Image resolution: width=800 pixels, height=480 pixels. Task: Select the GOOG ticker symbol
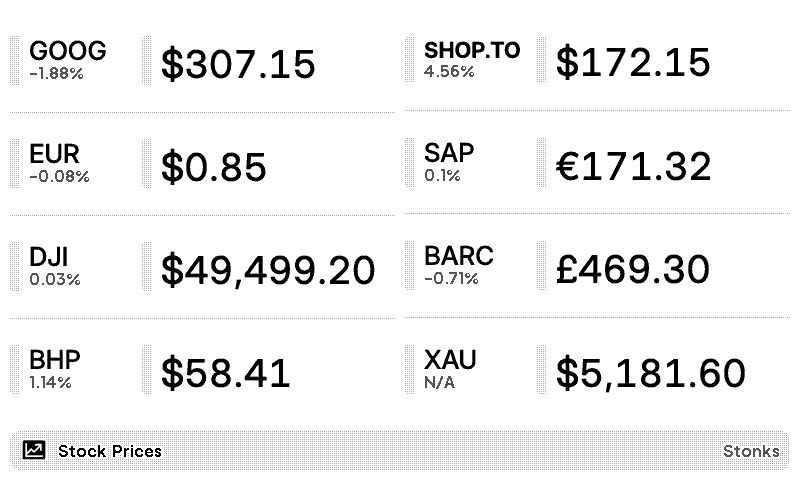point(67,50)
